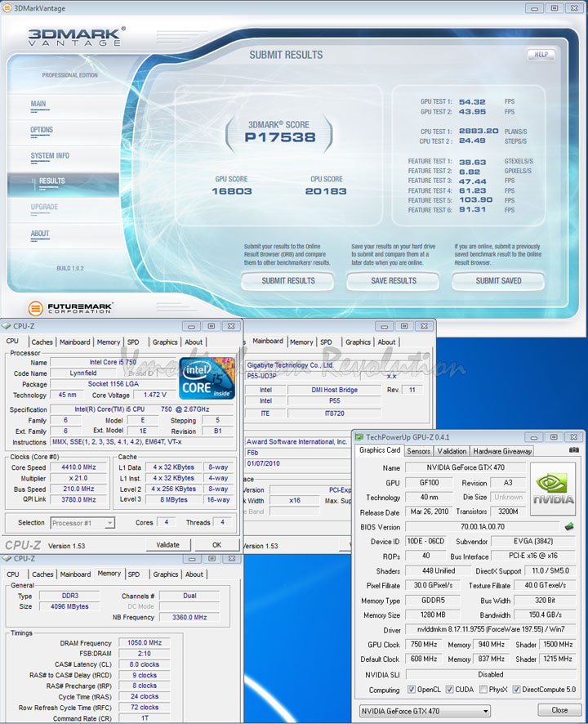Click the NB Frequency value 3360.0 MHz
This screenshot has height=724, width=588.
point(189,617)
